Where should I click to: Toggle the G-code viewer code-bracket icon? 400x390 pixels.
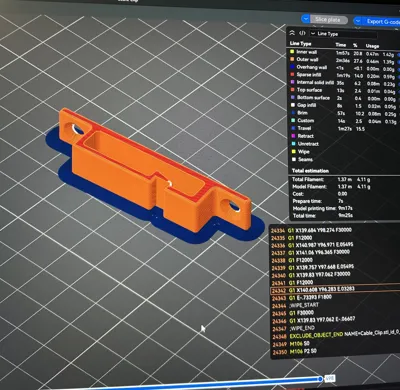tap(302, 33)
